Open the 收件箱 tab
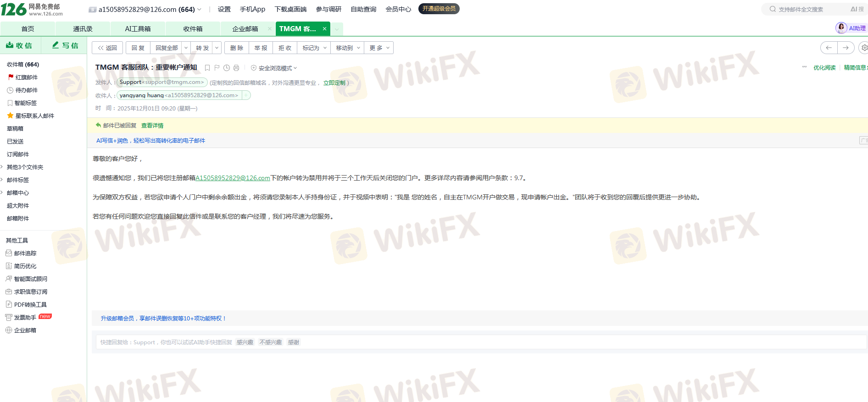868x402 pixels. (x=193, y=29)
